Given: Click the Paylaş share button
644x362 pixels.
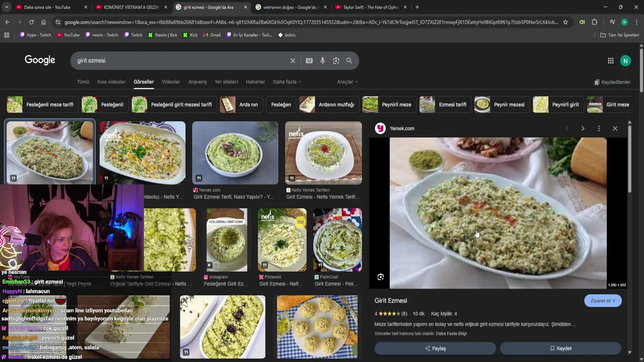Looking at the screenshot, I should point(435,348).
